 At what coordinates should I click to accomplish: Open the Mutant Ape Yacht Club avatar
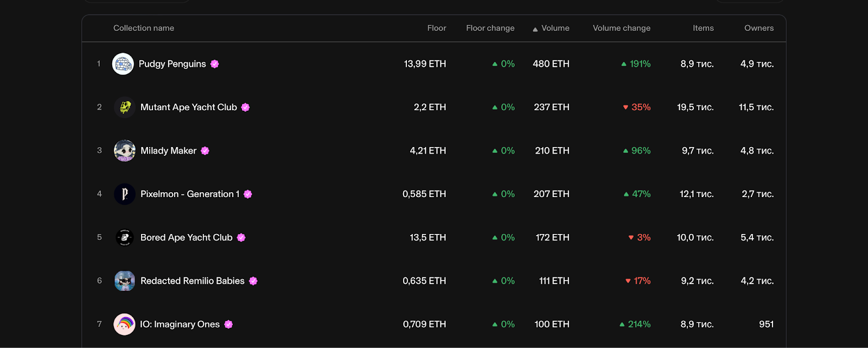125,107
